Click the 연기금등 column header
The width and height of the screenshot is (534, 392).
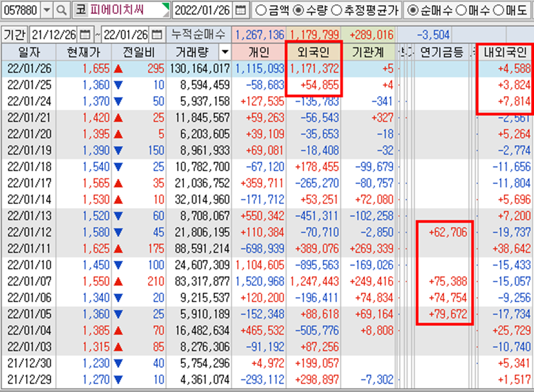(442, 52)
